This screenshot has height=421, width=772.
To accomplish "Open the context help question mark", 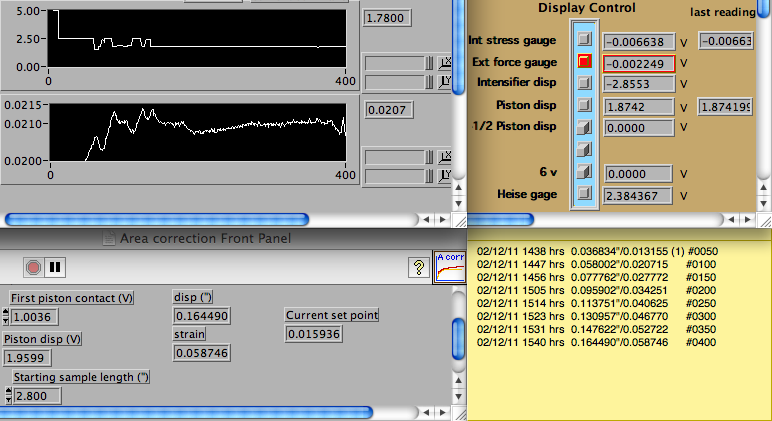I will click(419, 267).
